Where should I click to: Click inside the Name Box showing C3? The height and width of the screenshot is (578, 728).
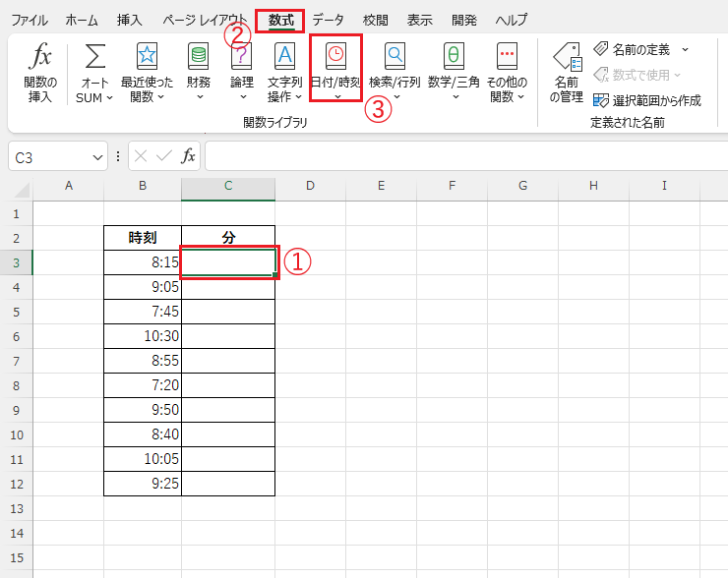[49, 157]
